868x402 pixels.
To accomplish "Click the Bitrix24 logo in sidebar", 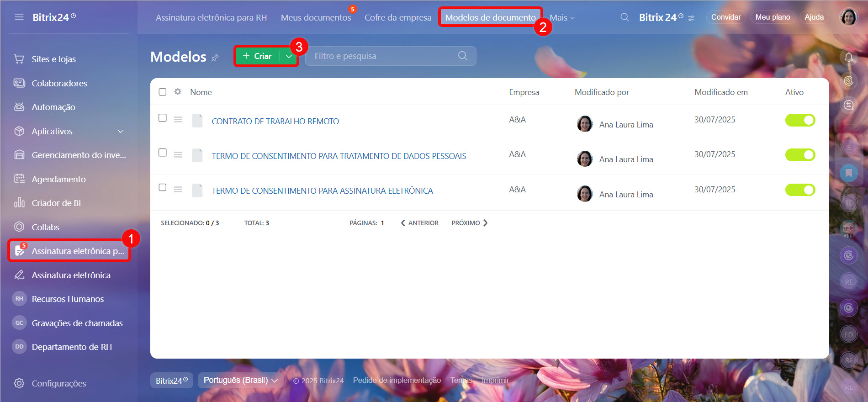I will point(54,17).
